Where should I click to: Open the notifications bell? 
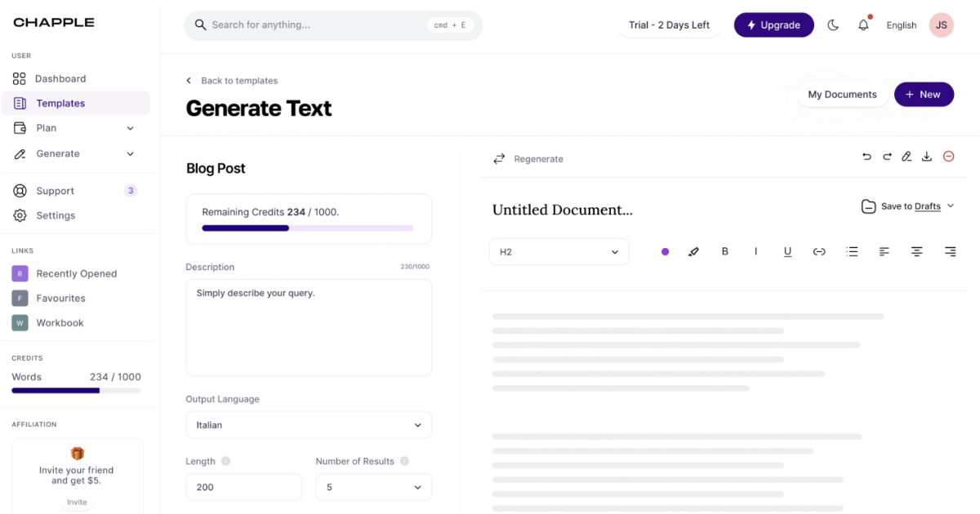863,25
